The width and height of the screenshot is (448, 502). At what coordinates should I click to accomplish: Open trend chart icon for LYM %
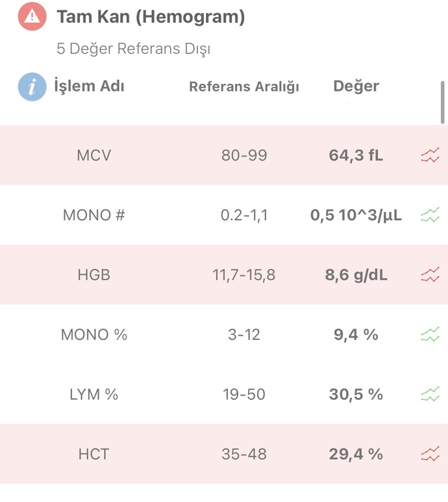(430, 394)
